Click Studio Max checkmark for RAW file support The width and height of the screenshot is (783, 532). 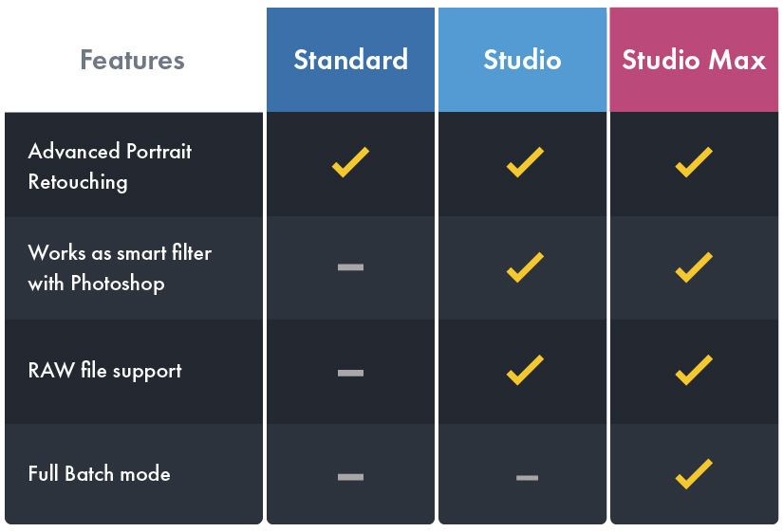[x=694, y=370]
